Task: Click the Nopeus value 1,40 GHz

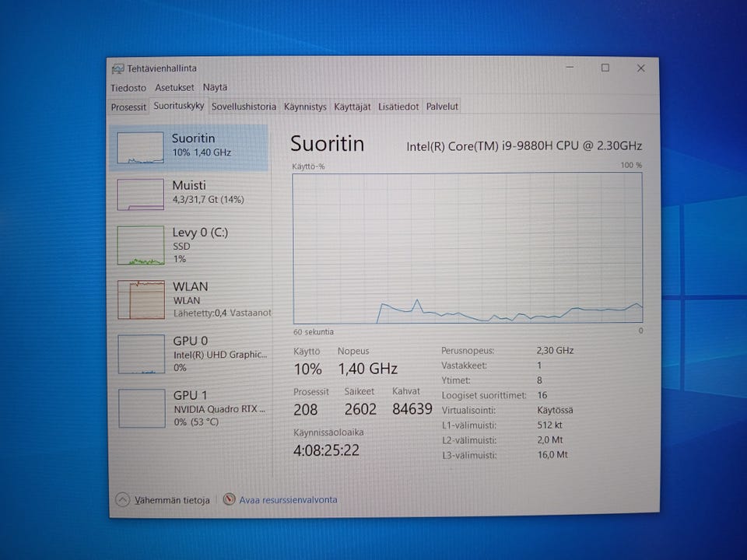Action: (x=368, y=369)
